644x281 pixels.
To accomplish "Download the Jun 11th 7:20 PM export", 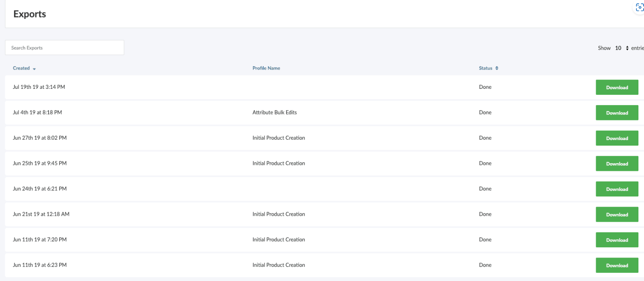I will 617,240.
